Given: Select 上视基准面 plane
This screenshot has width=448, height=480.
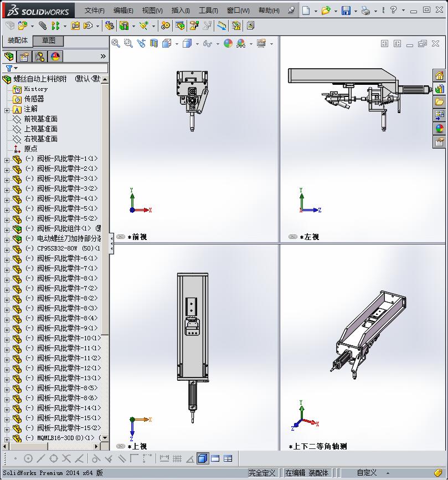Looking at the screenshot, I should pos(40,129).
